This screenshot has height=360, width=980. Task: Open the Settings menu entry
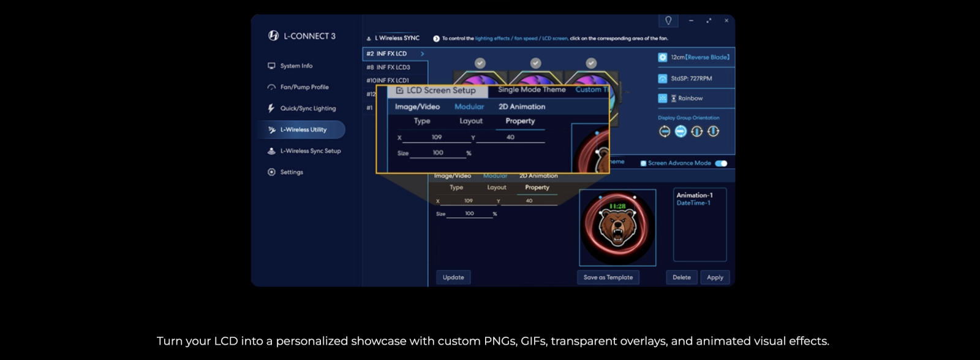point(292,172)
